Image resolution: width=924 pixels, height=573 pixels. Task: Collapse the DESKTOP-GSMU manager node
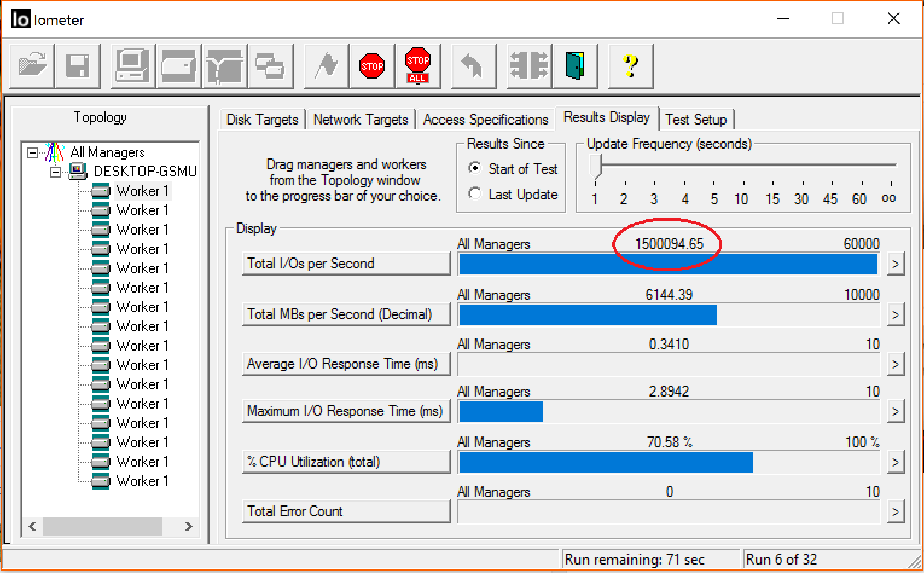click(56, 172)
